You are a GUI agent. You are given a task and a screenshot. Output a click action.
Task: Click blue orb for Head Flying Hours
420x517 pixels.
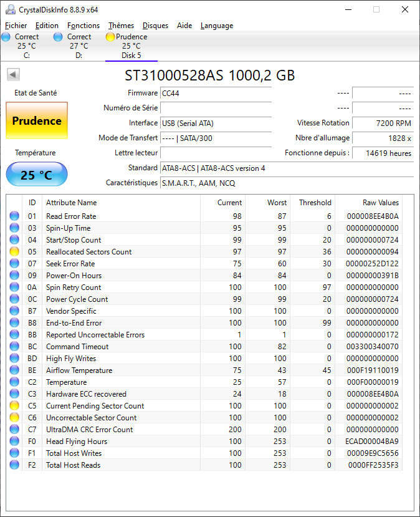pos(14,442)
